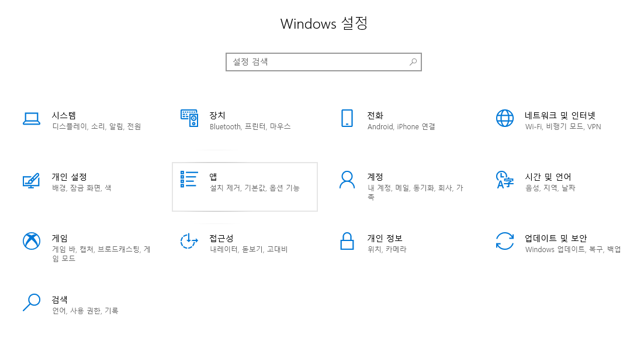Focus the 설정 검색 input field
The image size is (644, 358).
tap(324, 62)
